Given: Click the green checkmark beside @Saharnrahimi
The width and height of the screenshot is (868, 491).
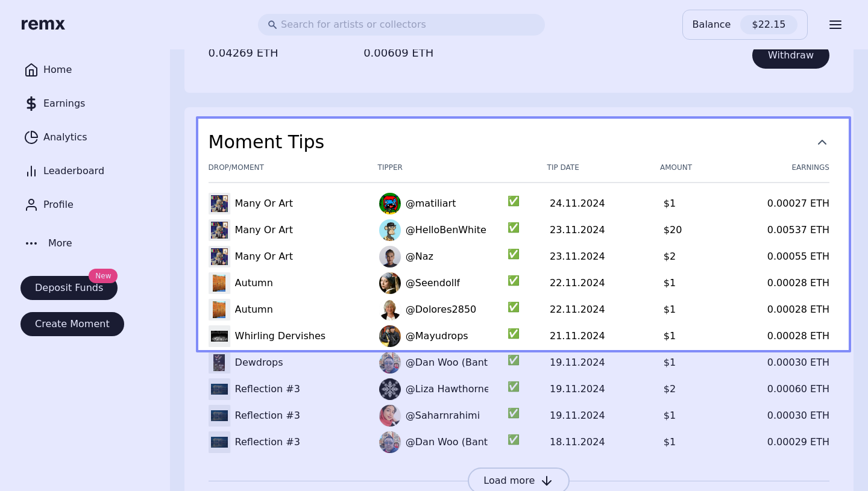Looking at the screenshot, I should click(x=514, y=413).
